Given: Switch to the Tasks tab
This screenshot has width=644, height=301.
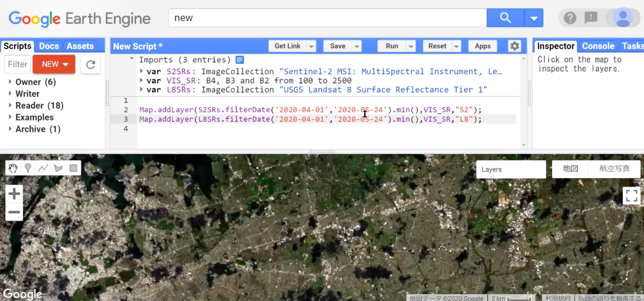Looking at the screenshot, I should tap(632, 46).
